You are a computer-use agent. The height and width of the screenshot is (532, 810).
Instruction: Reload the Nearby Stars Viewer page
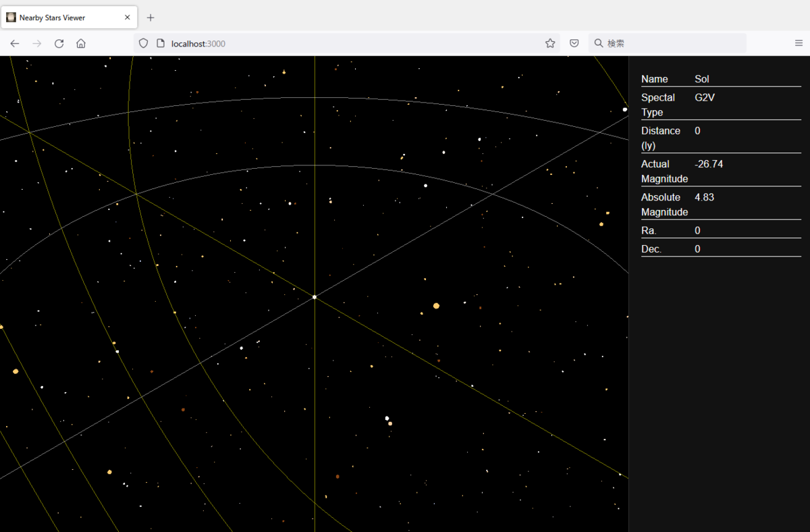[x=59, y=43]
